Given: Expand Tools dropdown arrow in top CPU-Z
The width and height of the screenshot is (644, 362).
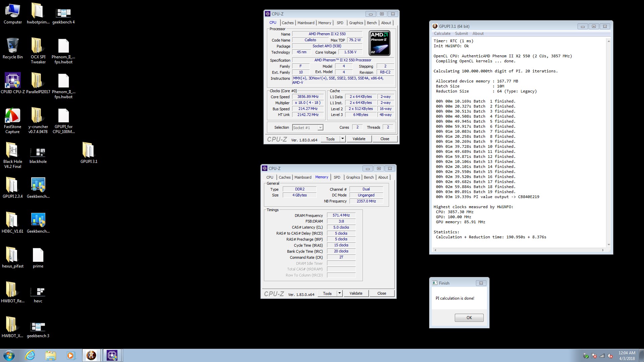Looking at the screenshot, I should (x=342, y=139).
